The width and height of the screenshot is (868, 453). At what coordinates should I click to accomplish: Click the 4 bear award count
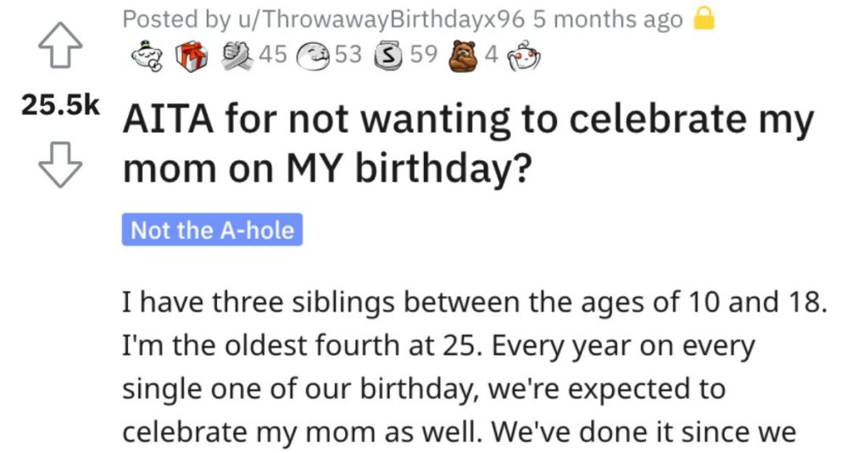(x=491, y=54)
